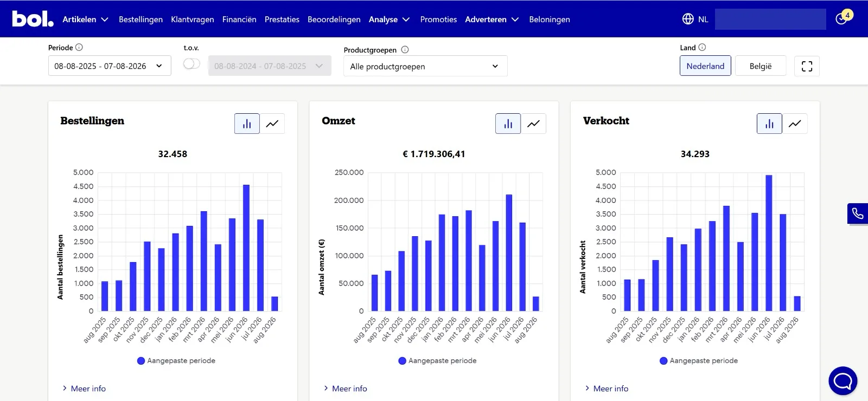Show line chart view for Bestellingen
868x401 pixels.
(272, 124)
